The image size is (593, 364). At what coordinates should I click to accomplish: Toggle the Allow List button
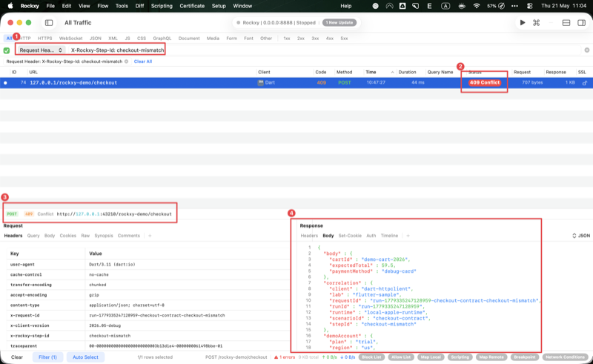tap(401, 357)
